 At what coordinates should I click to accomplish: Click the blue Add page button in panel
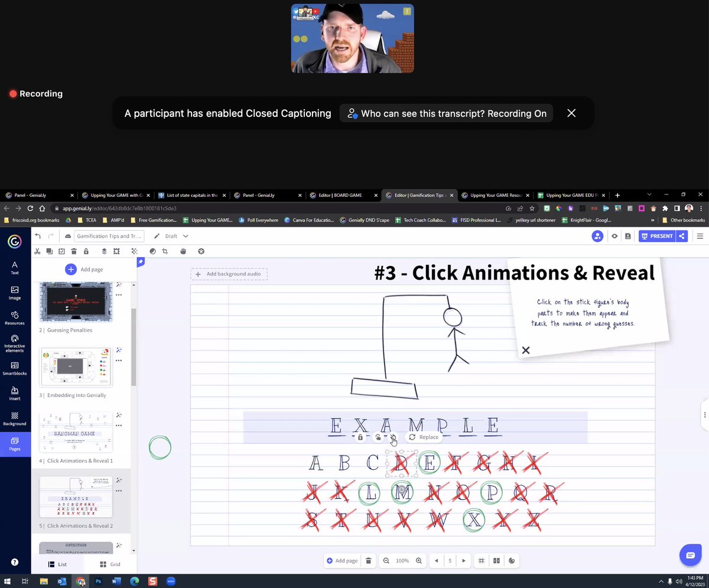(x=84, y=269)
